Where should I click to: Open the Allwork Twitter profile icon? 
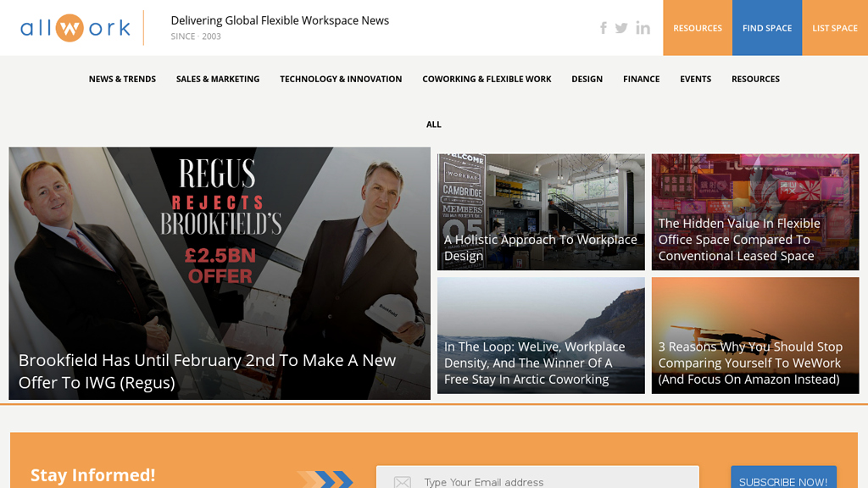(621, 28)
